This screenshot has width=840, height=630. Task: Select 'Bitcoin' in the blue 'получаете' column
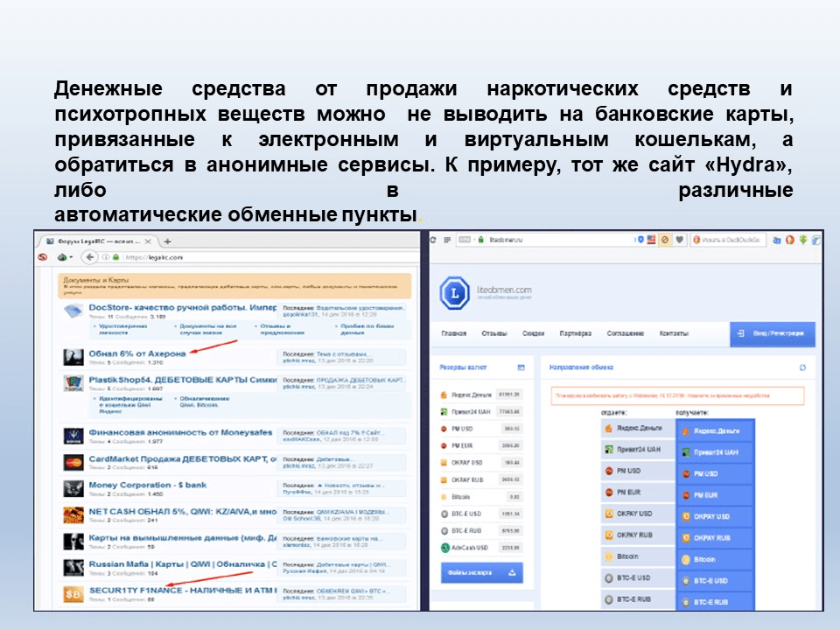716,560
